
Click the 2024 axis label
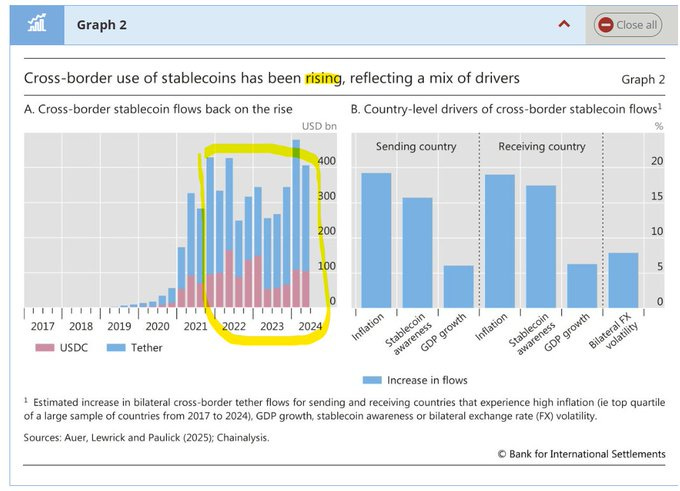coord(310,326)
